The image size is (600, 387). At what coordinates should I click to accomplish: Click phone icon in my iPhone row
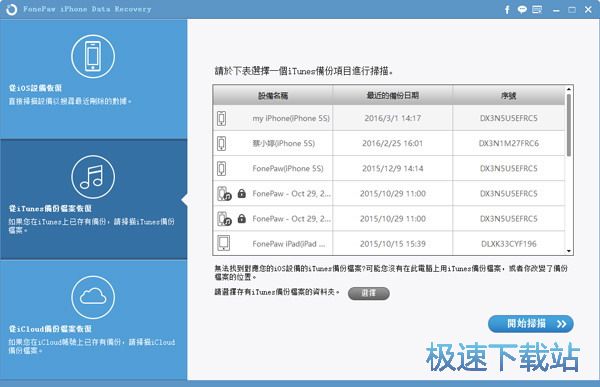tap(222, 118)
